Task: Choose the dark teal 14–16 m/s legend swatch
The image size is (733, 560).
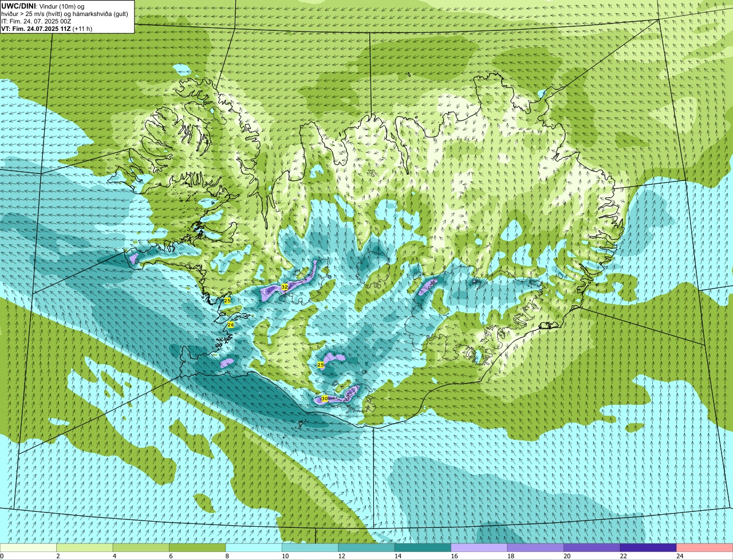Action: point(423,547)
